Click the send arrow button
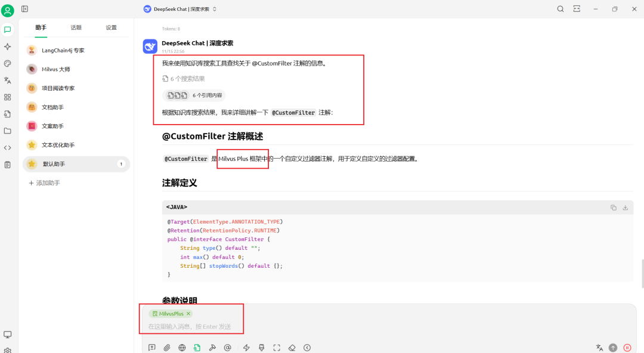Image resolution: width=644 pixels, height=353 pixels. click(613, 348)
